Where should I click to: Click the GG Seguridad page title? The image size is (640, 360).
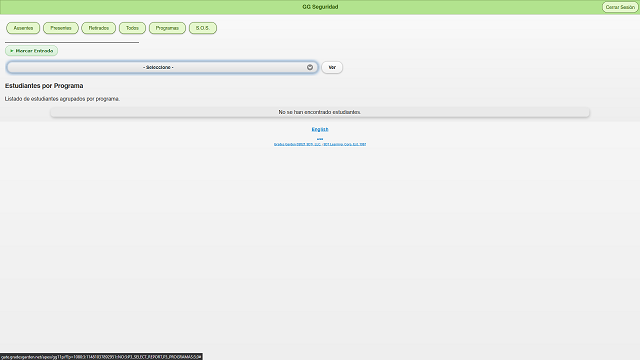click(x=320, y=7)
